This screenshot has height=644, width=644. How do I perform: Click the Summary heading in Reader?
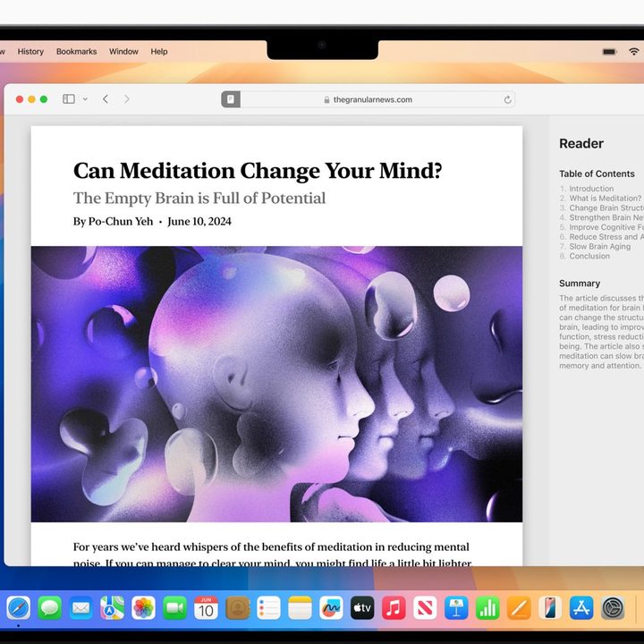pyautogui.click(x=580, y=284)
